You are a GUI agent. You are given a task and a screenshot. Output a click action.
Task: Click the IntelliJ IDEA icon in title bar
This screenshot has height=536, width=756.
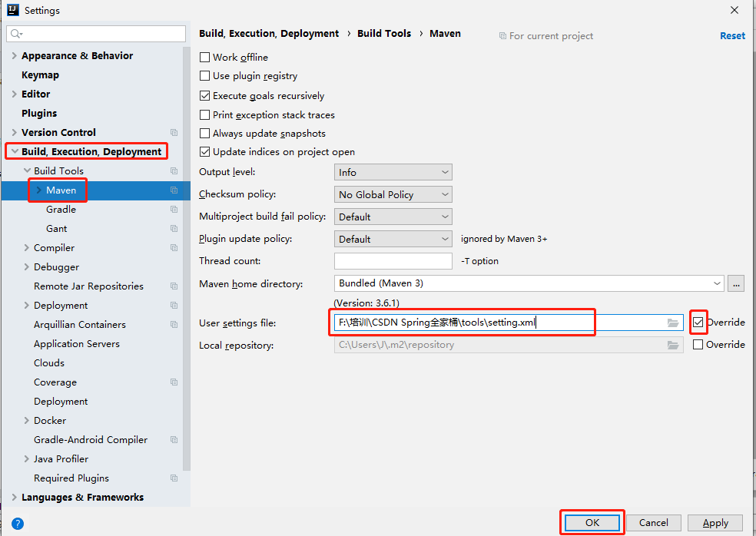click(11, 10)
